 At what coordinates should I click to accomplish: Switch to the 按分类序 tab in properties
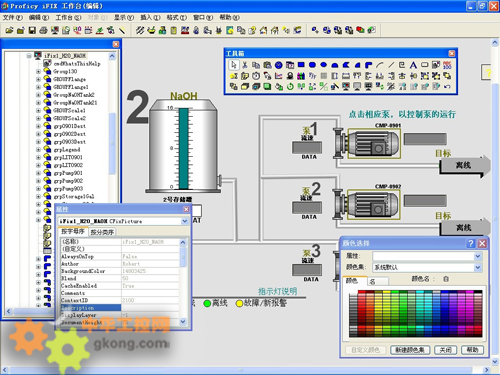(x=102, y=232)
